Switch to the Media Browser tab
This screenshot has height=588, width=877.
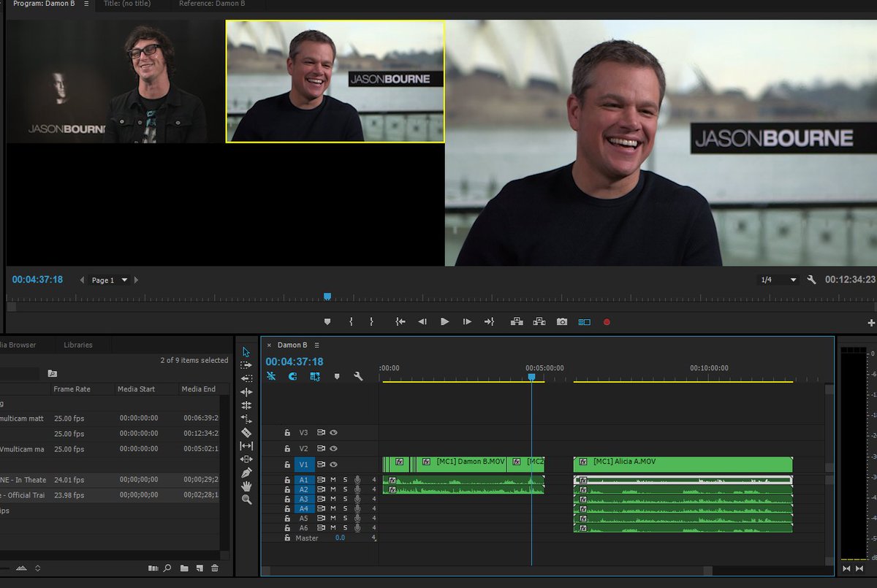click(x=18, y=345)
